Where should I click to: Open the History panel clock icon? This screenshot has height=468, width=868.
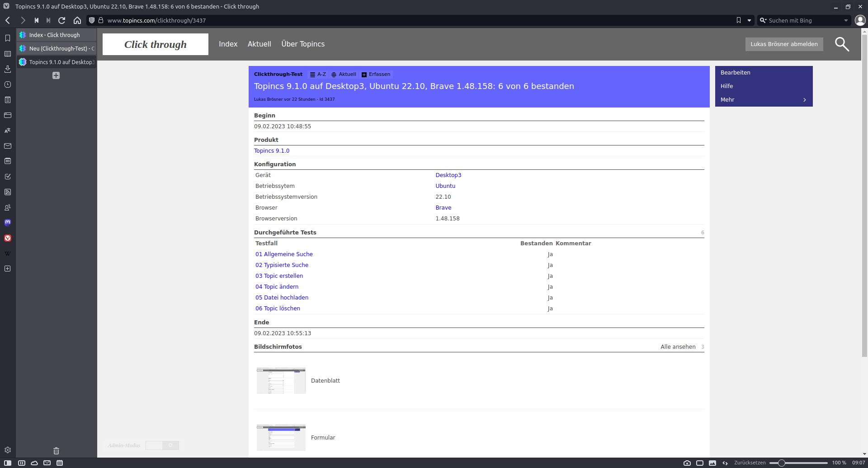pos(8,84)
